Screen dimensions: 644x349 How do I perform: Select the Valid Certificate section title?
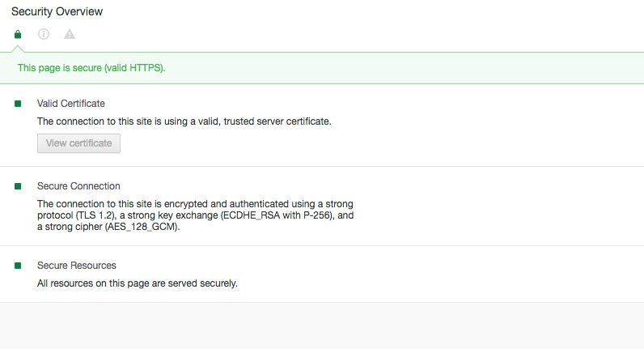point(71,104)
